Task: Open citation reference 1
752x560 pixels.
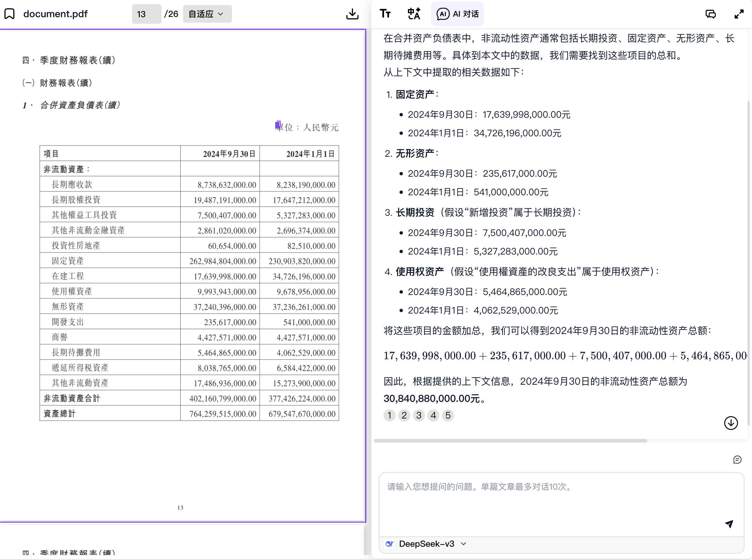Action: [389, 415]
